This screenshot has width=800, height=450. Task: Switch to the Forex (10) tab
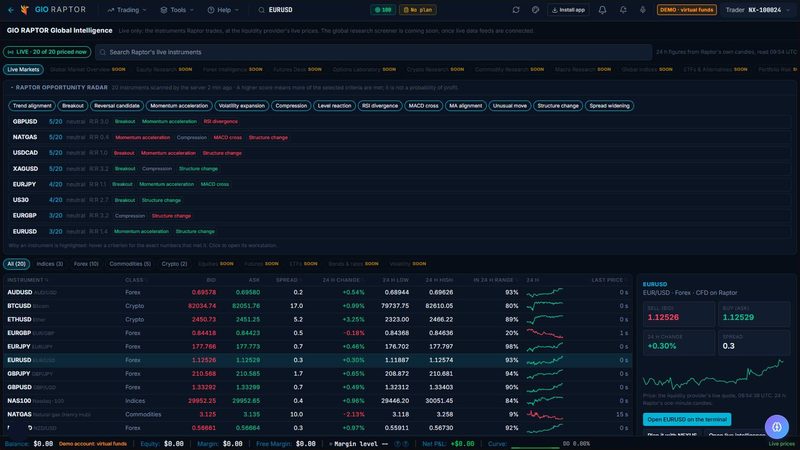(x=86, y=264)
